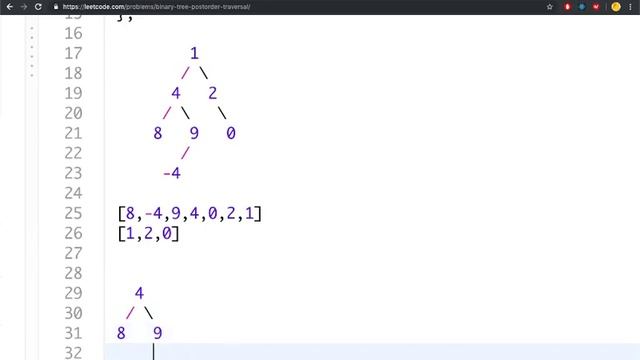This screenshot has width=640, height=360.
Task: Open the first red extension icon
Action: (x=567, y=7)
